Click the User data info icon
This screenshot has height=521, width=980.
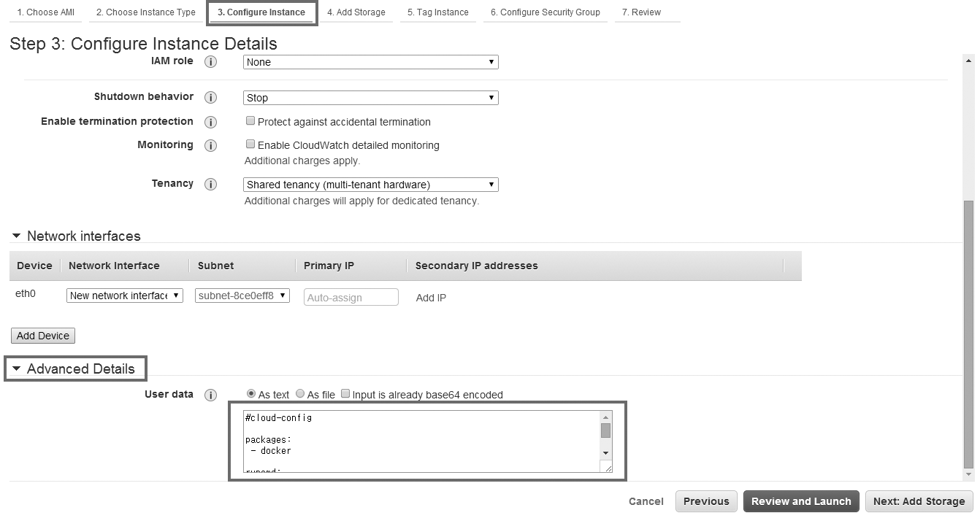click(x=210, y=395)
